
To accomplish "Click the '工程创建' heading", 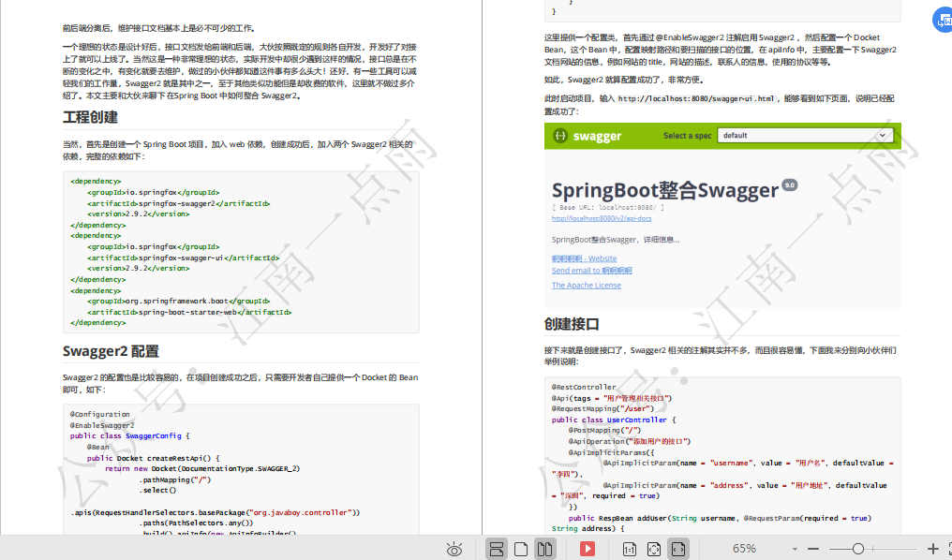I will click(x=90, y=117).
